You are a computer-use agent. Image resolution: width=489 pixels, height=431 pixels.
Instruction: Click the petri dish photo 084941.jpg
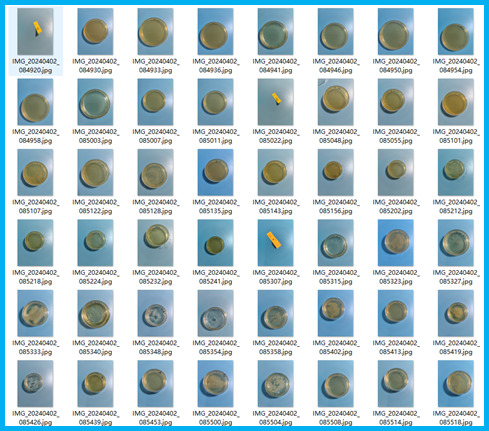coord(275,32)
